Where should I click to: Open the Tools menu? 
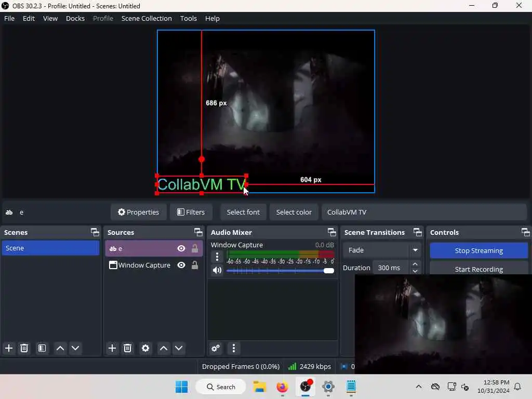coord(188,18)
